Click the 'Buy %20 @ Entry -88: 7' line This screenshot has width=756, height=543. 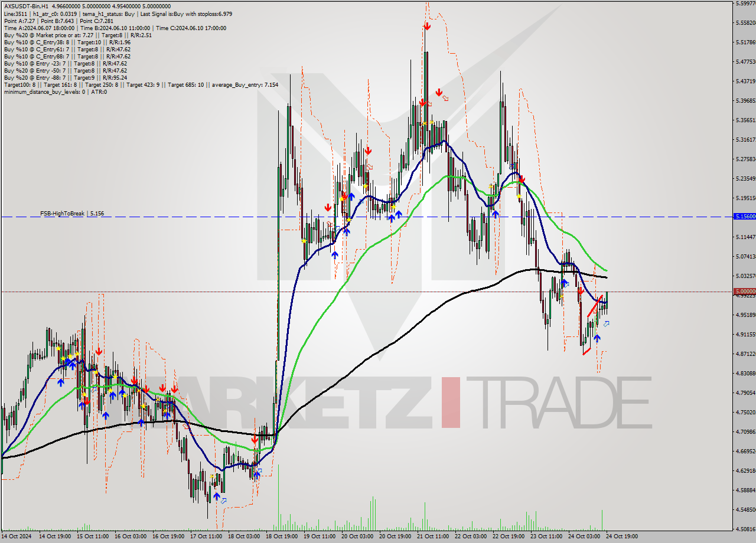click(x=65, y=77)
